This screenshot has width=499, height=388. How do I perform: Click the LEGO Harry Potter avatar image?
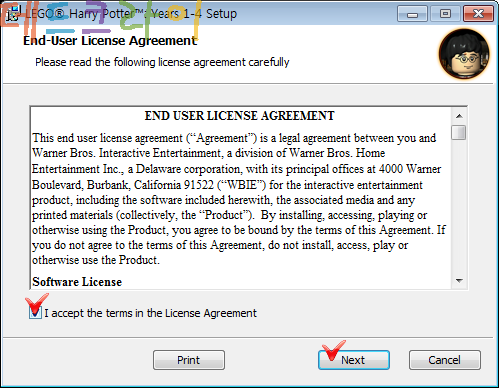tap(464, 54)
